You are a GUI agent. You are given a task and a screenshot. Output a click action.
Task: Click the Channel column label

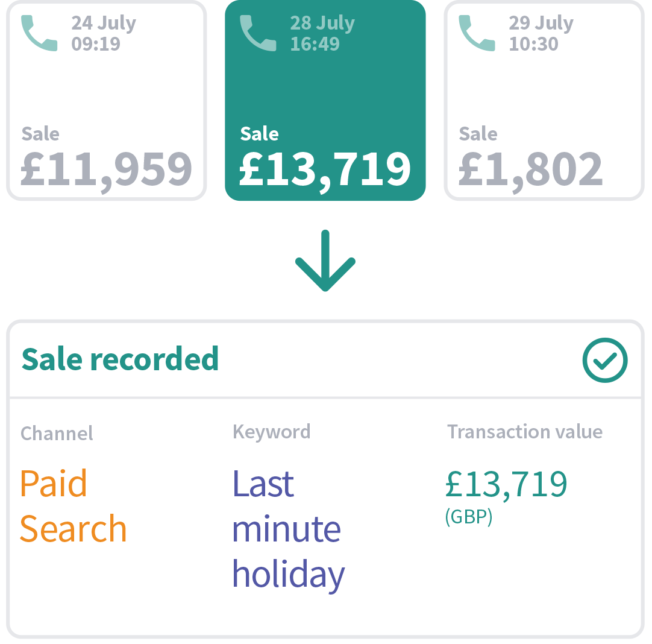point(57,433)
